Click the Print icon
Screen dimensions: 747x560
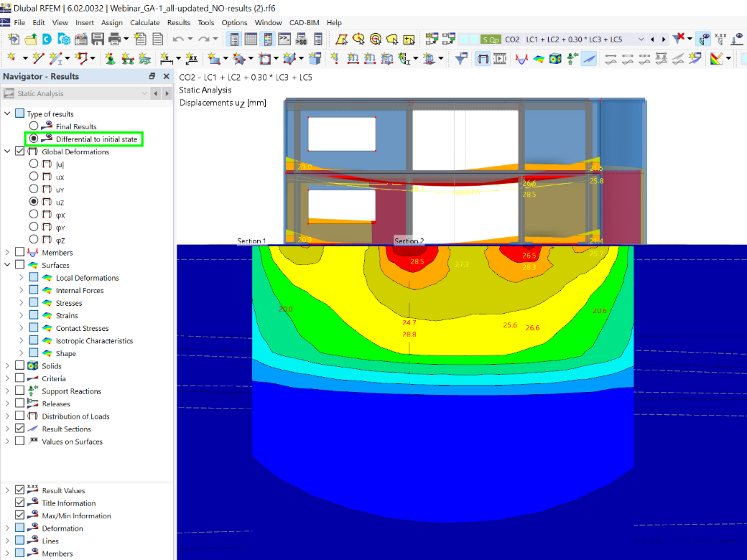coord(114,39)
